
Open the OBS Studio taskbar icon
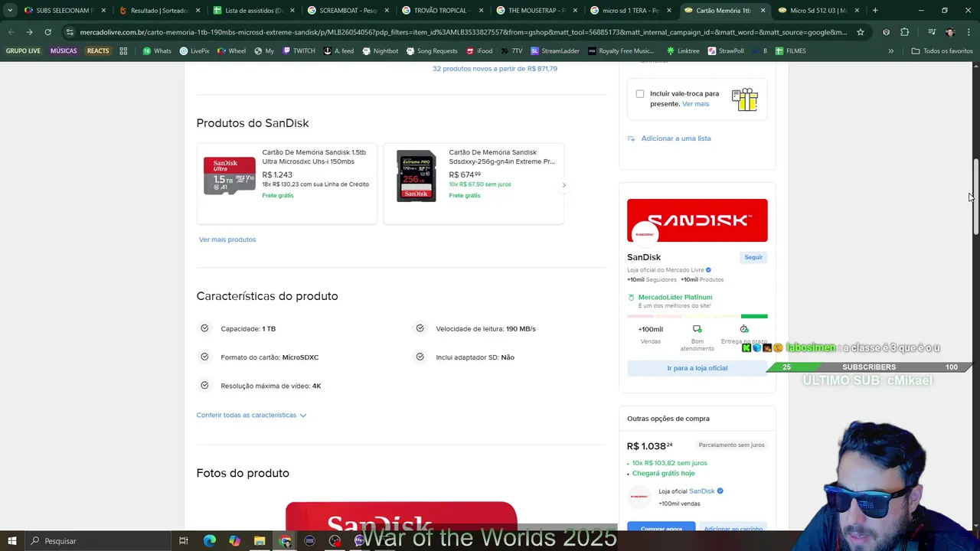click(x=335, y=541)
